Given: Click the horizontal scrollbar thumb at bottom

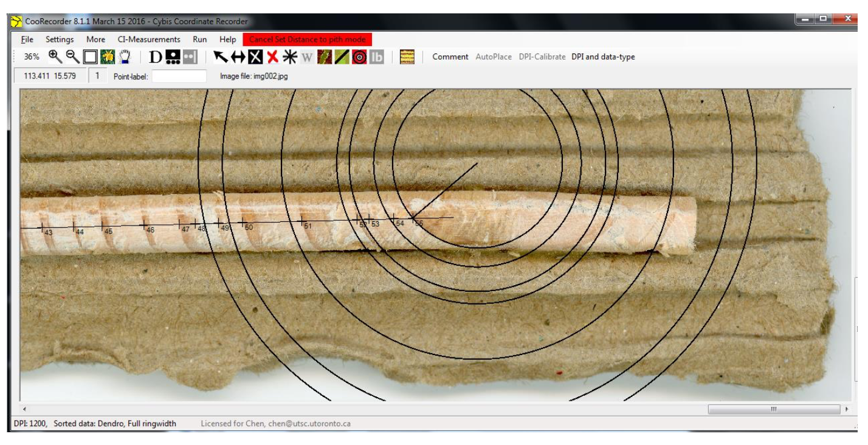Looking at the screenshot, I should click(774, 409).
